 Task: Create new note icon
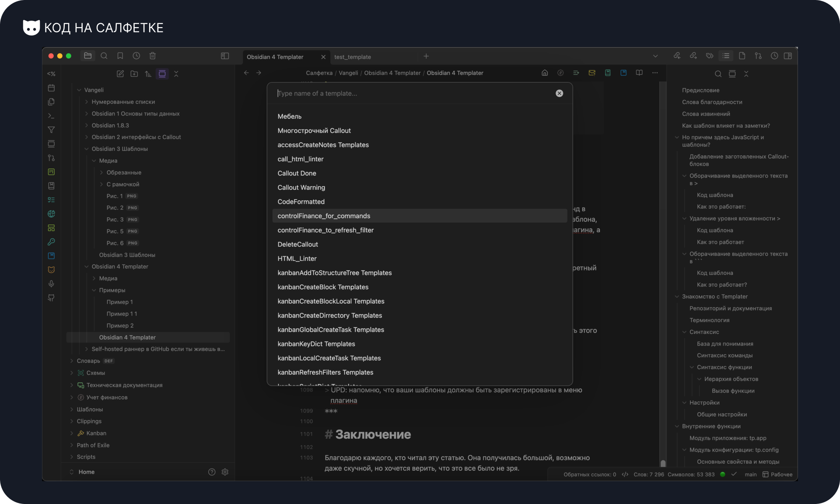[x=120, y=74]
